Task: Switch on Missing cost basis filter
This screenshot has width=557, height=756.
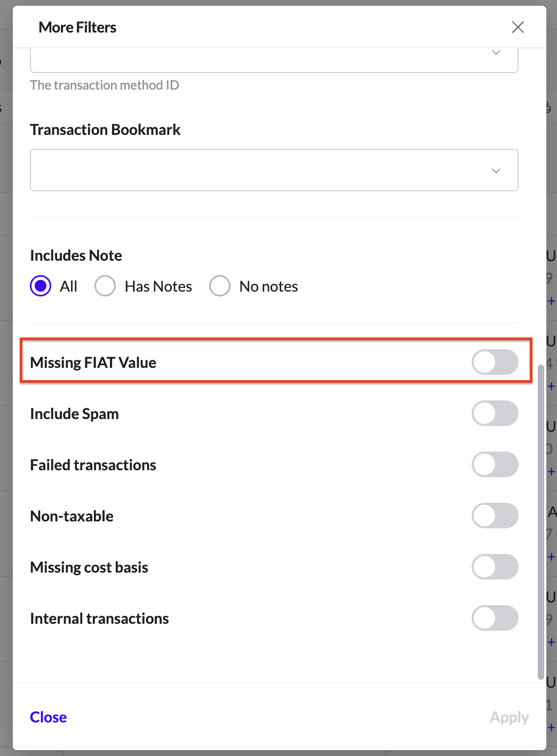Action: (x=495, y=567)
